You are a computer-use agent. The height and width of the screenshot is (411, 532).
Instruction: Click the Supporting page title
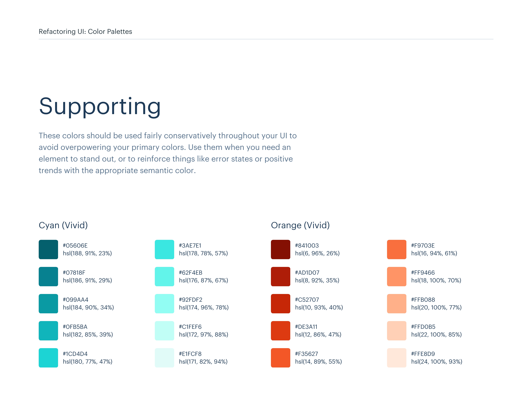point(100,106)
